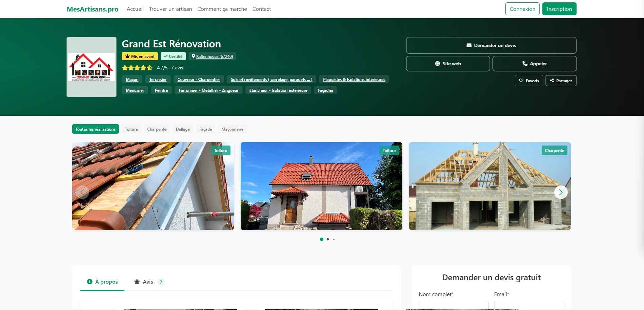Select Sols et revêtements tag
The image size is (644, 310).
(x=271, y=80)
